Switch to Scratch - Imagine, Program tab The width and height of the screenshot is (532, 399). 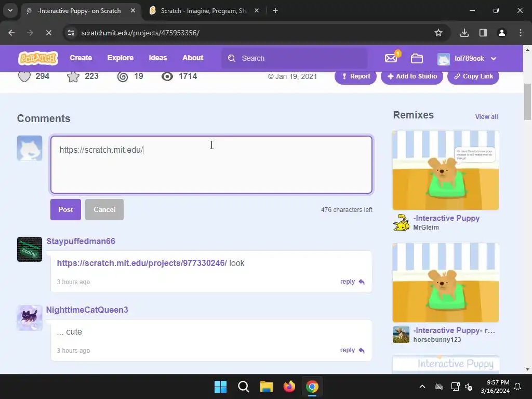pyautogui.click(x=204, y=11)
